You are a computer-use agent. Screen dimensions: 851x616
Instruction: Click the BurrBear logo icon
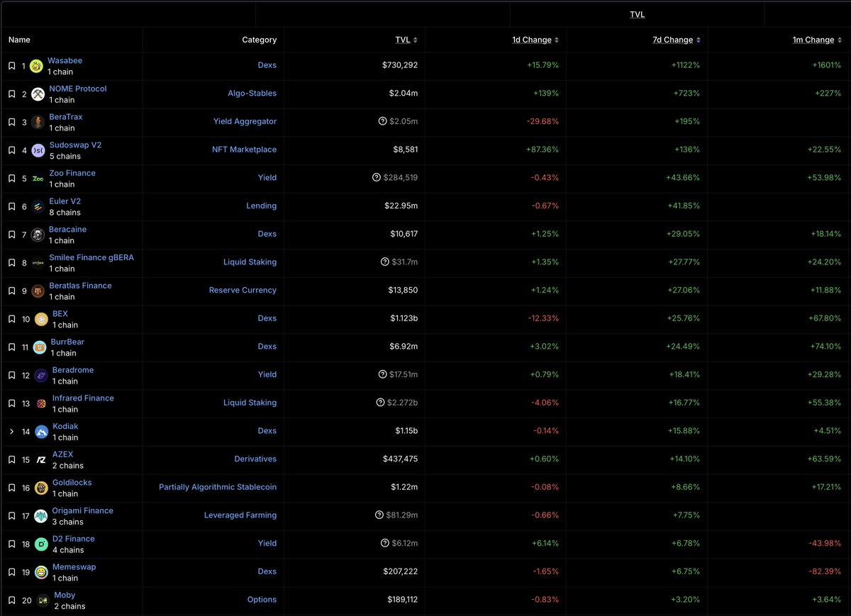click(39, 347)
